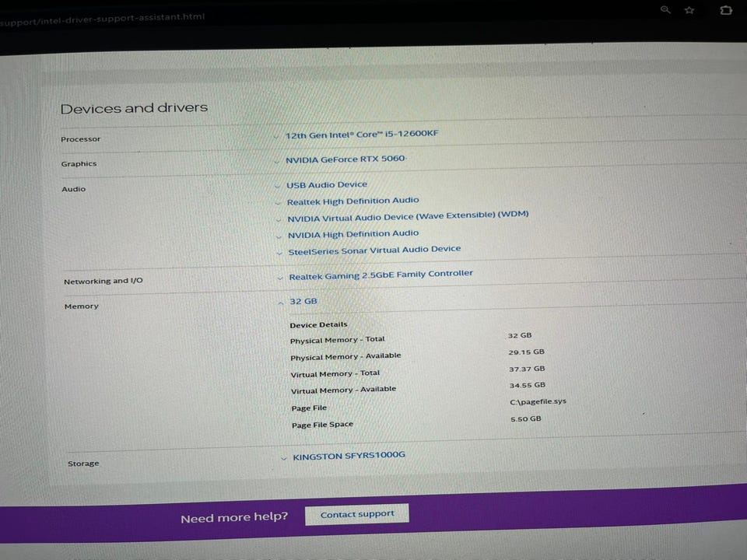Click the Page File Space label
Viewport: 747px width, 560px height.
[322, 425]
